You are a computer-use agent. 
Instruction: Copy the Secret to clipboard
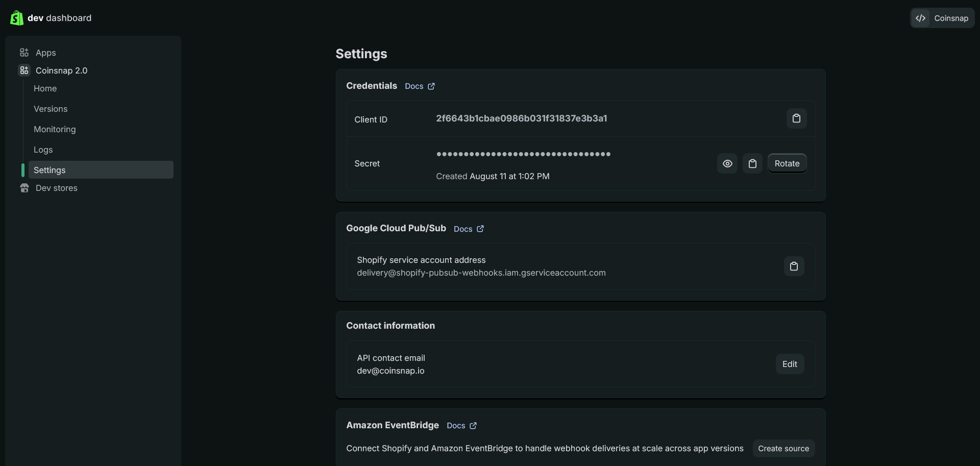pos(752,163)
